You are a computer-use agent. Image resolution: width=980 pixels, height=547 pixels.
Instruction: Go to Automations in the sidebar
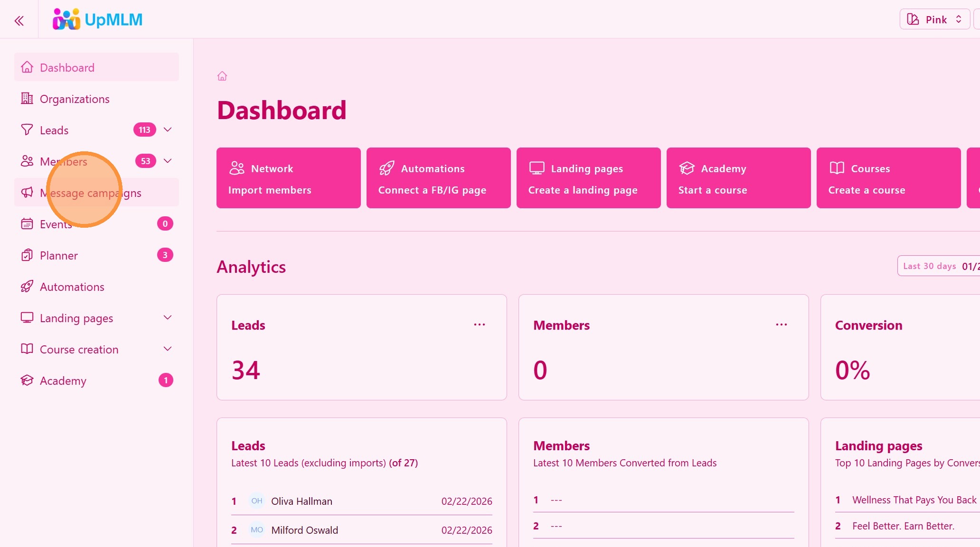click(72, 287)
